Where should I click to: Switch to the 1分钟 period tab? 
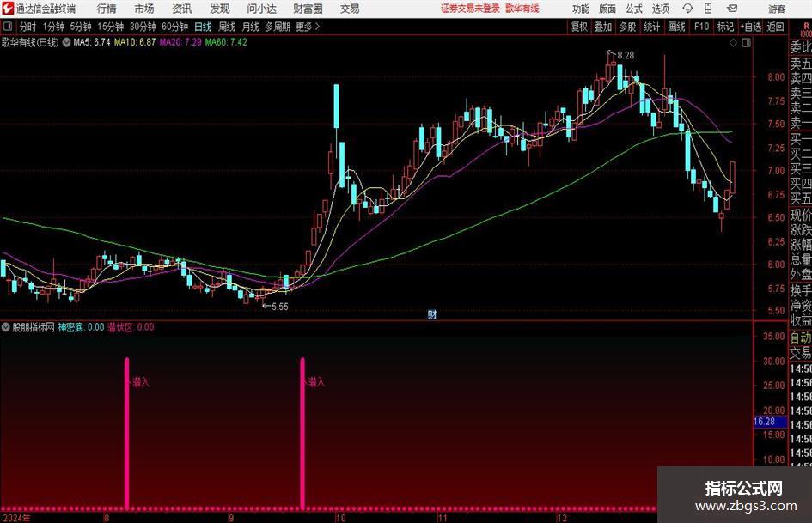pos(52,27)
